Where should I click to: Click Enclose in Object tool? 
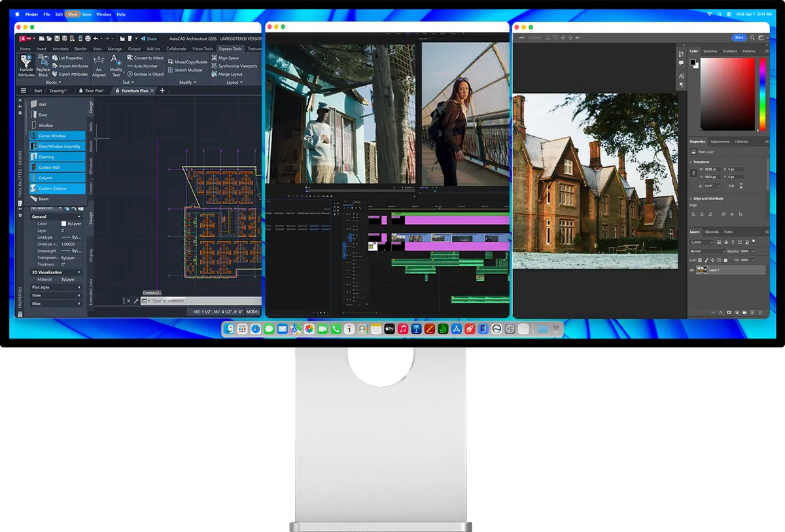(145, 74)
